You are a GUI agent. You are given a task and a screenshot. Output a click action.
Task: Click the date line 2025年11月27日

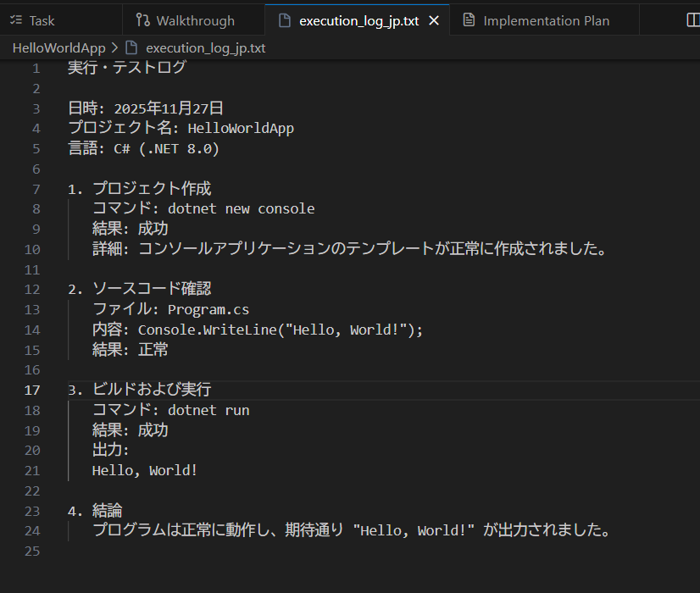click(169, 108)
